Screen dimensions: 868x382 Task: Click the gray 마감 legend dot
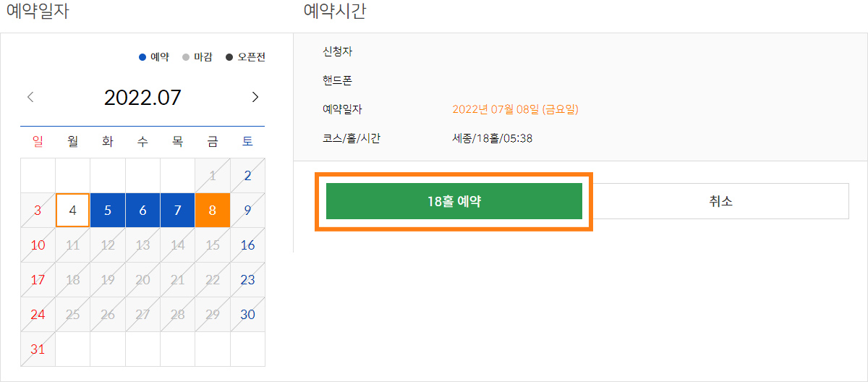click(186, 57)
